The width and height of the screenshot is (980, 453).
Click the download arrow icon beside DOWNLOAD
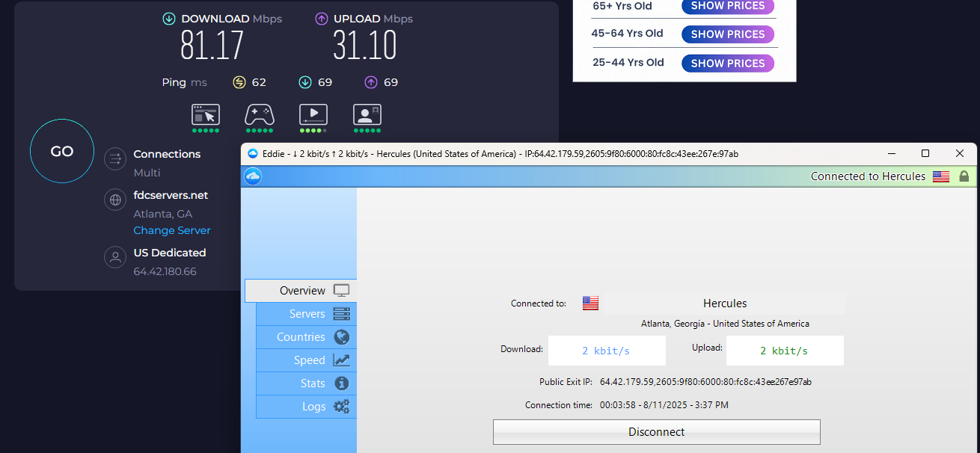click(x=169, y=19)
